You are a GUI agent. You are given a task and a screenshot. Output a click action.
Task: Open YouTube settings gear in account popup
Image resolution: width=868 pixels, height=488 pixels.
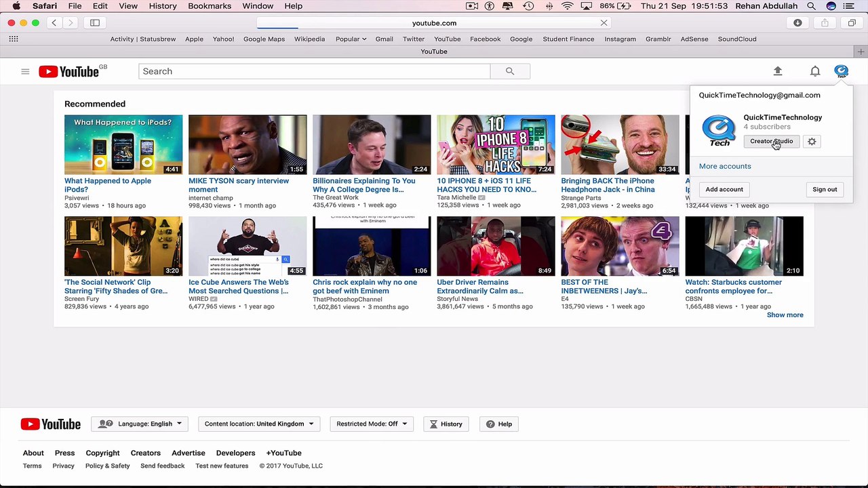812,141
